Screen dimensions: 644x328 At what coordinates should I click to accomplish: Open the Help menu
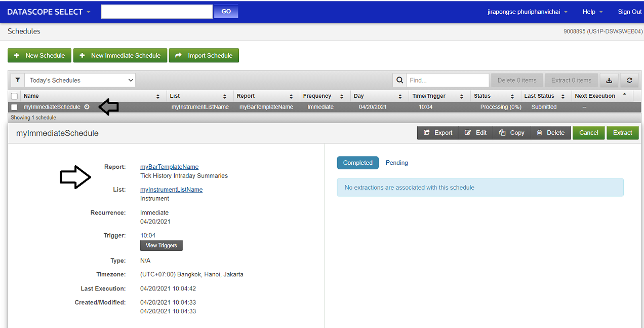point(592,12)
